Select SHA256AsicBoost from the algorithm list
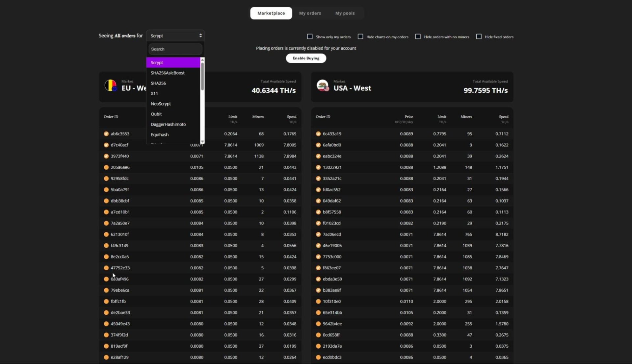The width and height of the screenshot is (632, 364). (x=168, y=73)
